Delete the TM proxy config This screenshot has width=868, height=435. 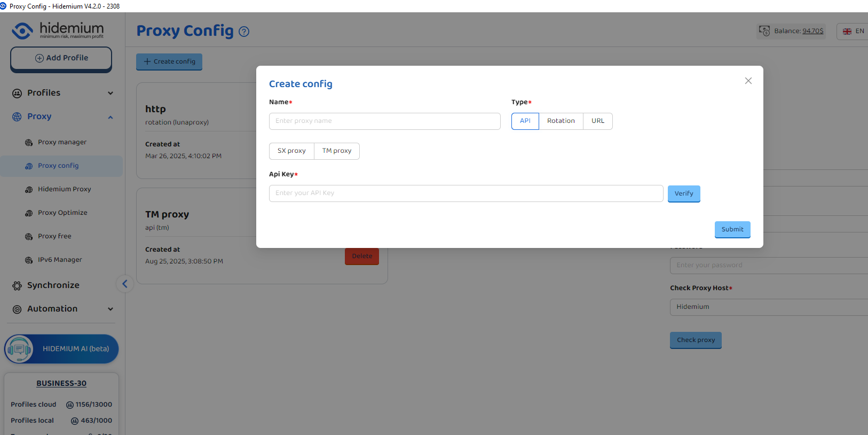362,257
